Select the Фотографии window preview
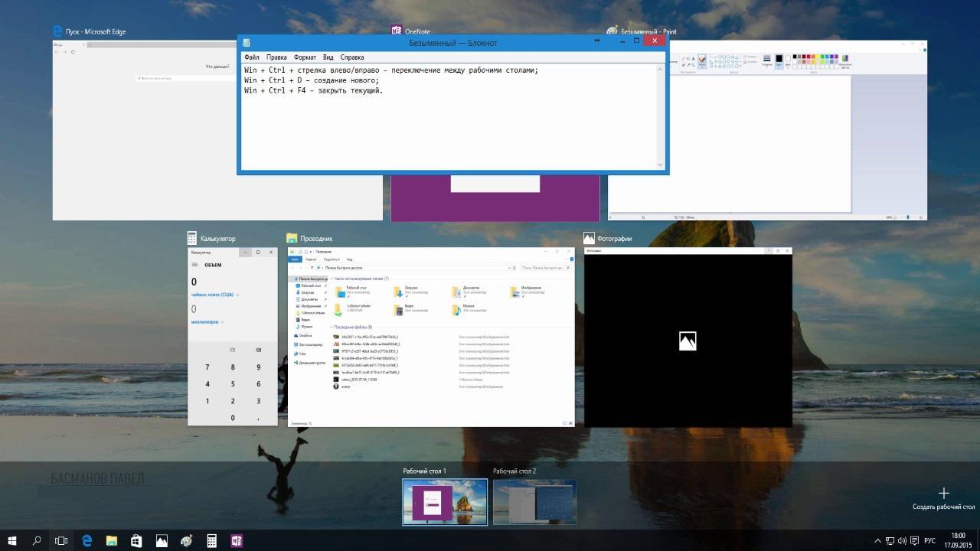Screen dimensions: 980x551 [688, 337]
